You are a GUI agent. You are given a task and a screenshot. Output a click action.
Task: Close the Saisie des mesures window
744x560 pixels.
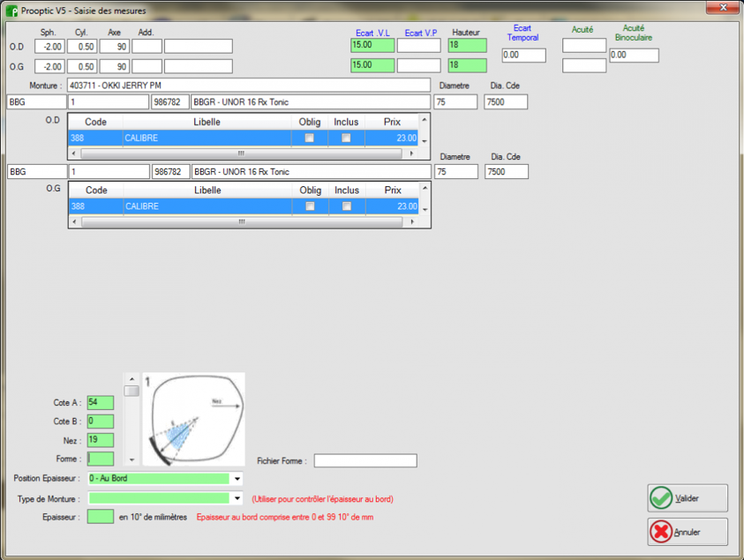723,7
